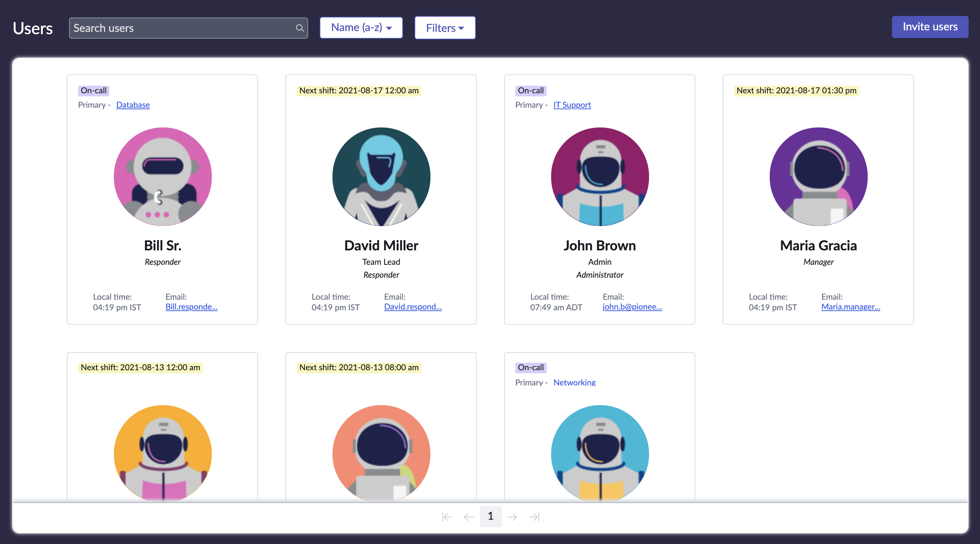The height and width of the screenshot is (544, 980).
Task: Click the Maria Gracia name heading
Action: click(818, 245)
